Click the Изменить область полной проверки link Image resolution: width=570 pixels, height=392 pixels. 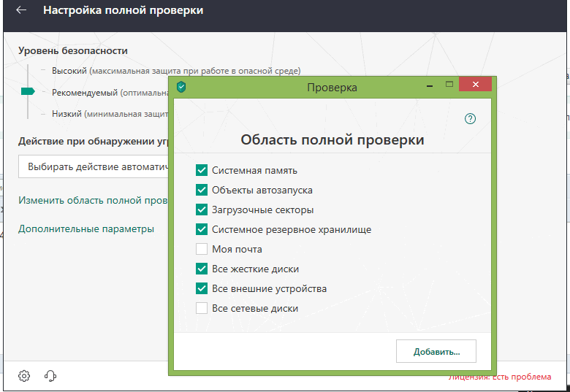tap(94, 199)
